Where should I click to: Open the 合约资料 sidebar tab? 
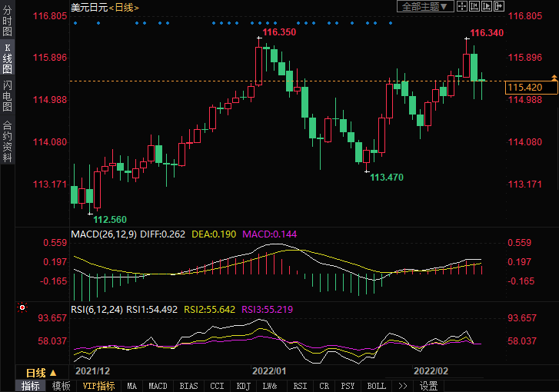click(x=7, y=141)
